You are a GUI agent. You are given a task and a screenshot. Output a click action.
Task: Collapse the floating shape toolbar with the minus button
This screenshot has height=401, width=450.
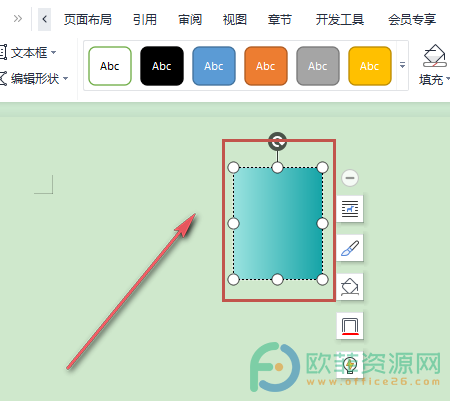pos(350,178)
